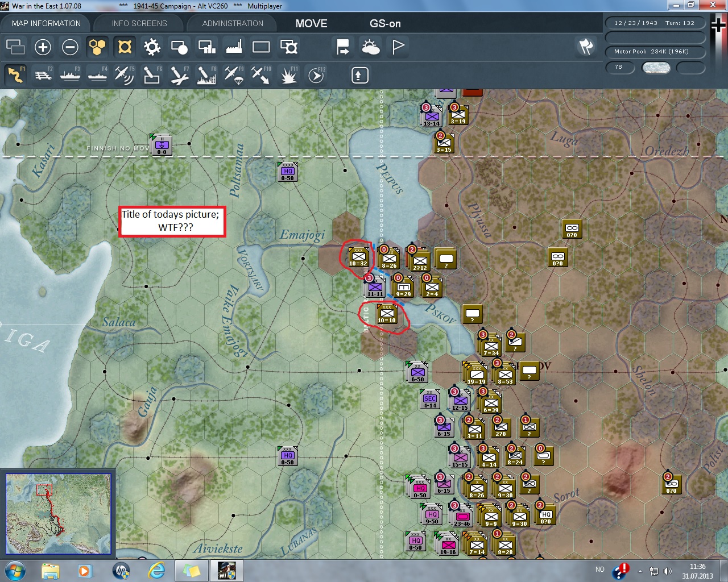The image size is (728, 582).
Task: Select the F10 air transfer mode
Action: [261, 75]
